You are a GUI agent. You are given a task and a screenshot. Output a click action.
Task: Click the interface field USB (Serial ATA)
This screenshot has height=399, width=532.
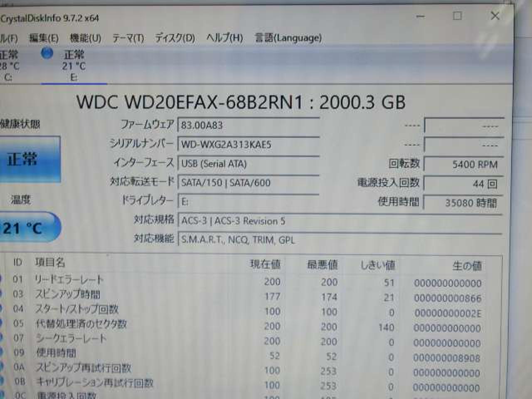tap(248, 163)
